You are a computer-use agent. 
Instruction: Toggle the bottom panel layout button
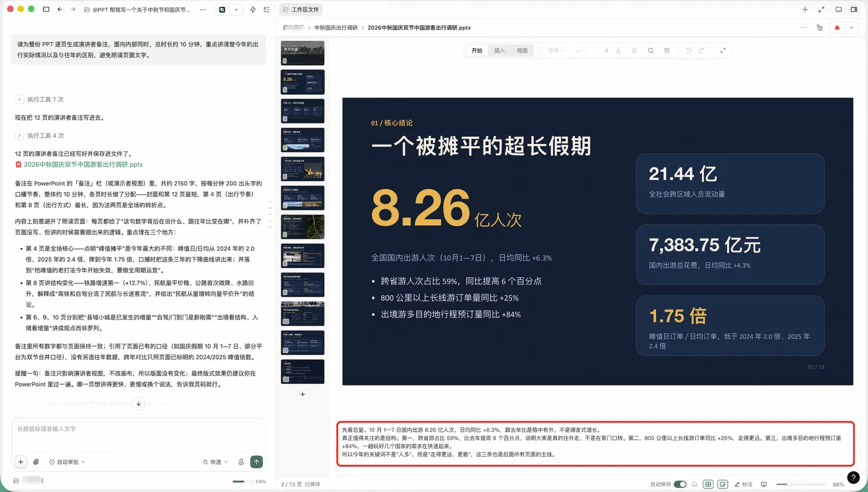click(x=838, y=9)
